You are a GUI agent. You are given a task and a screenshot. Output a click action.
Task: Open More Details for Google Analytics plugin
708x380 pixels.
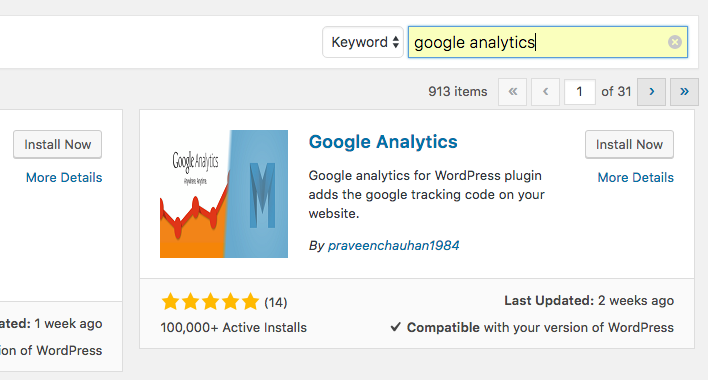(635, 177)
